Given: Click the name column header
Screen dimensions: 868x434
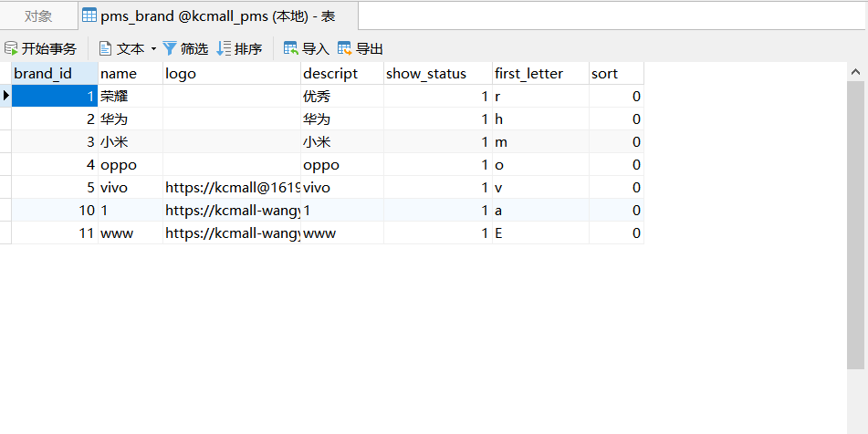Looking at the screenshot, I should (131, 74).
